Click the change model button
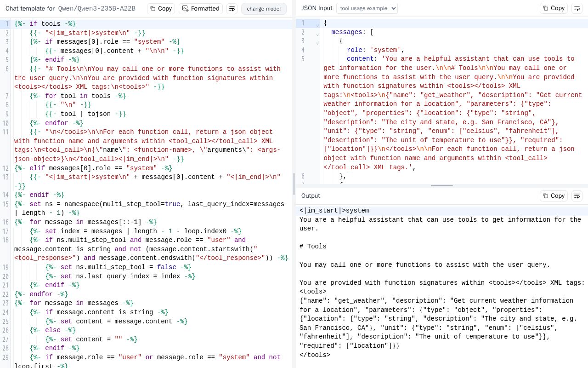The height and width of the screenshot is (368, 588). pos(264,9)
